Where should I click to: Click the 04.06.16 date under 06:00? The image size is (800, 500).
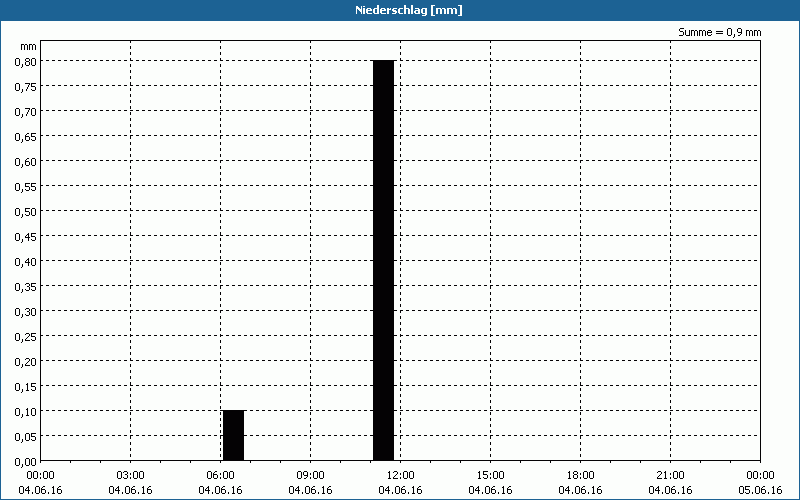220,490
